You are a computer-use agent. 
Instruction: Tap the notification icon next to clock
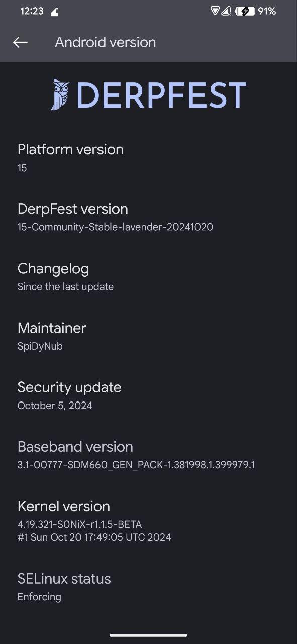coord(54,12)
